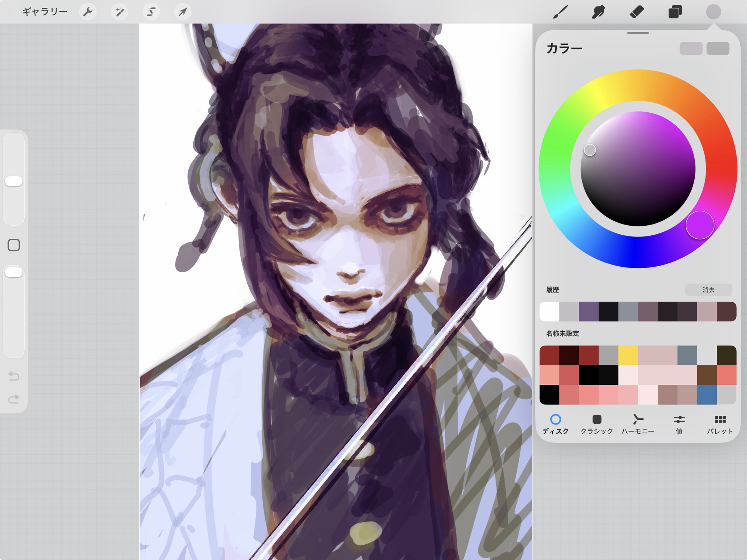Tap the square modify button in sidebar
The height and width of the screenshot is (560, 747).
click(x=14, y=245)
